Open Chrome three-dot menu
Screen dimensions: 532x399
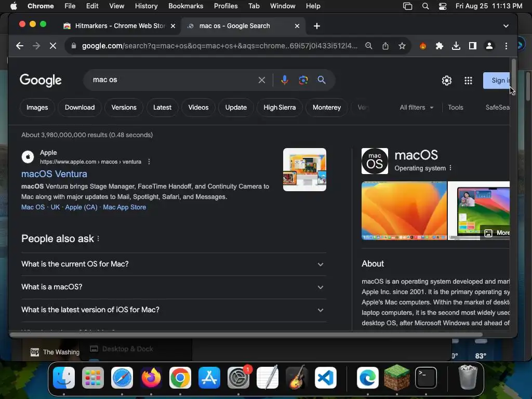(x=506, y=46)
